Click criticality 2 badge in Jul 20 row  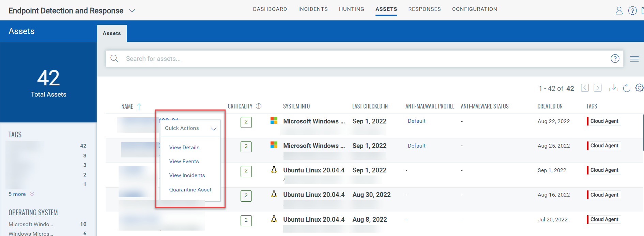click(x=246, y=220)
